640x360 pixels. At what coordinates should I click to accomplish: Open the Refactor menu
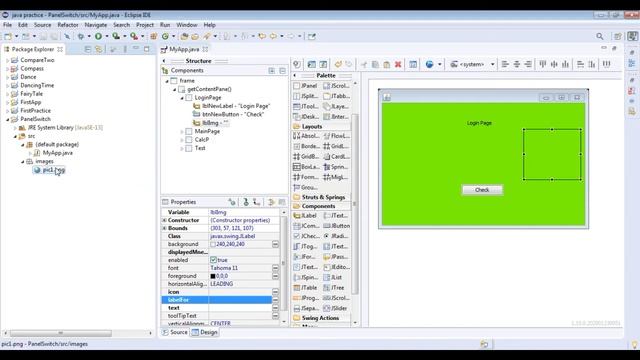tap(68, 25)
